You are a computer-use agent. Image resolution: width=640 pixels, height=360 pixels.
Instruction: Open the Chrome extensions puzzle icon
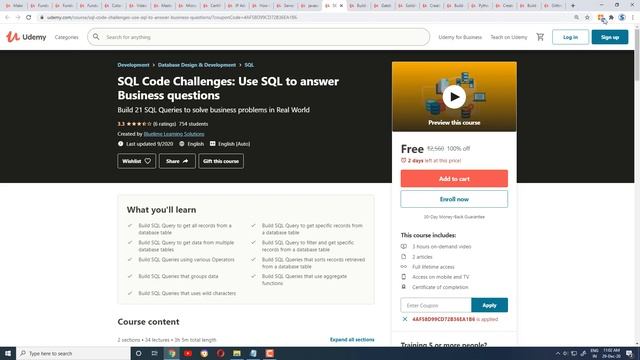tap(611, 18)
